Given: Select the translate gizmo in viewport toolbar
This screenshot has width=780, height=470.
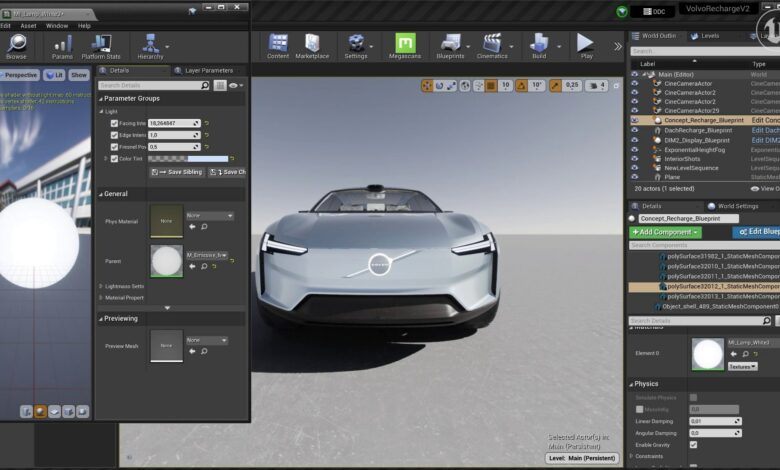Looking at the screenshot, I should click(427, 86).
